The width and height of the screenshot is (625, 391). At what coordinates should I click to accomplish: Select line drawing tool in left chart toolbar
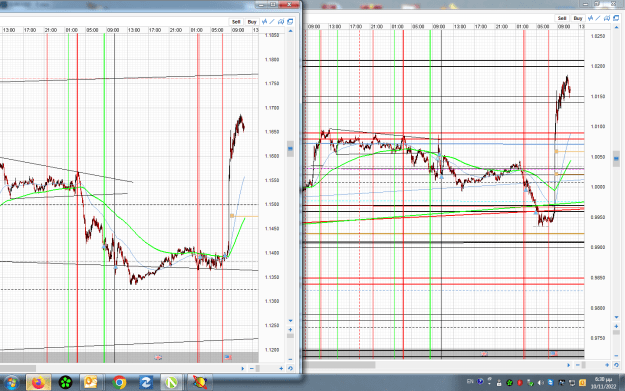(272, 22)
